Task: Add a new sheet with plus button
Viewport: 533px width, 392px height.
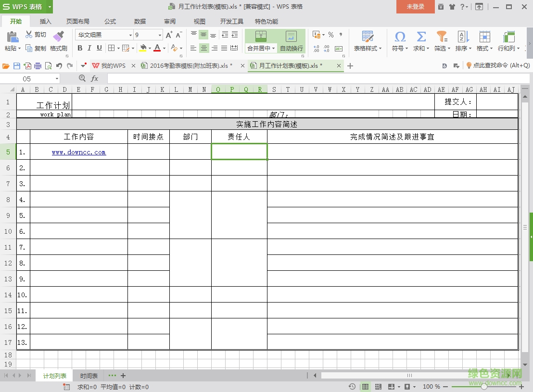Action: point(123,376)
